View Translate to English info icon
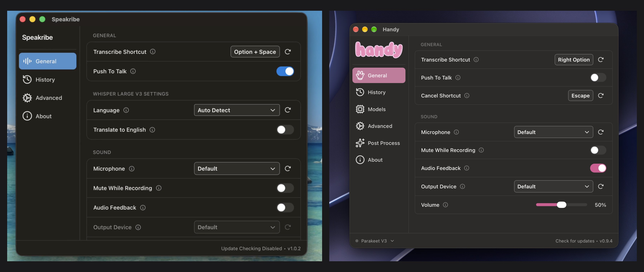Viewport: 644px width, 272px height. pos(152,130)
